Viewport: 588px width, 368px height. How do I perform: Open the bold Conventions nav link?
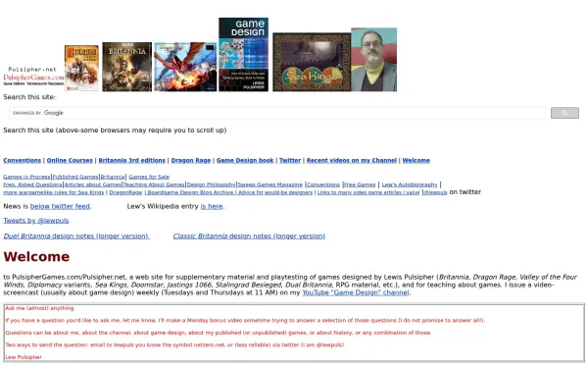(23, 160)
